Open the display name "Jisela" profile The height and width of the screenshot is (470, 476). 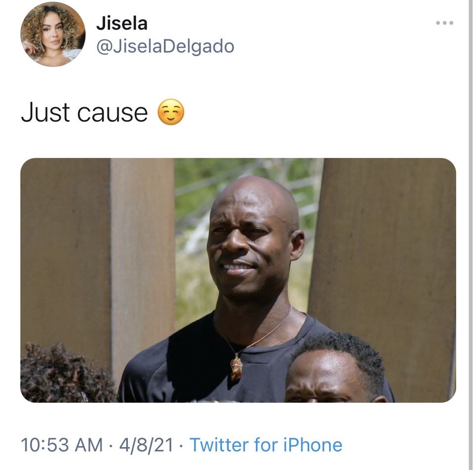pos(122,23)
